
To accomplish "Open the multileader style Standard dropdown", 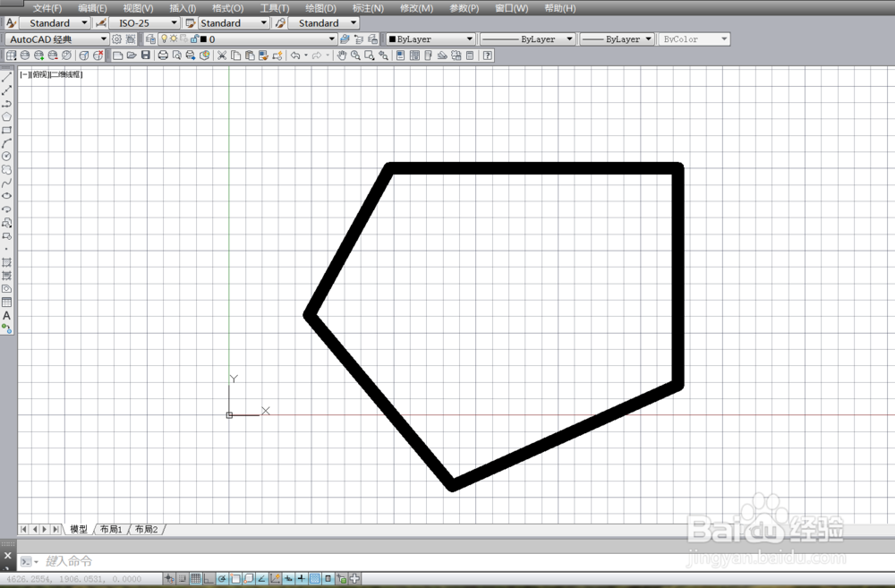I will pyautogui.click(x=324, y=23).
